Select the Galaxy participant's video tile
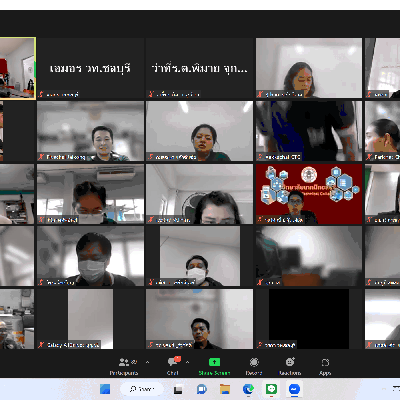 (x=91, y=319)
